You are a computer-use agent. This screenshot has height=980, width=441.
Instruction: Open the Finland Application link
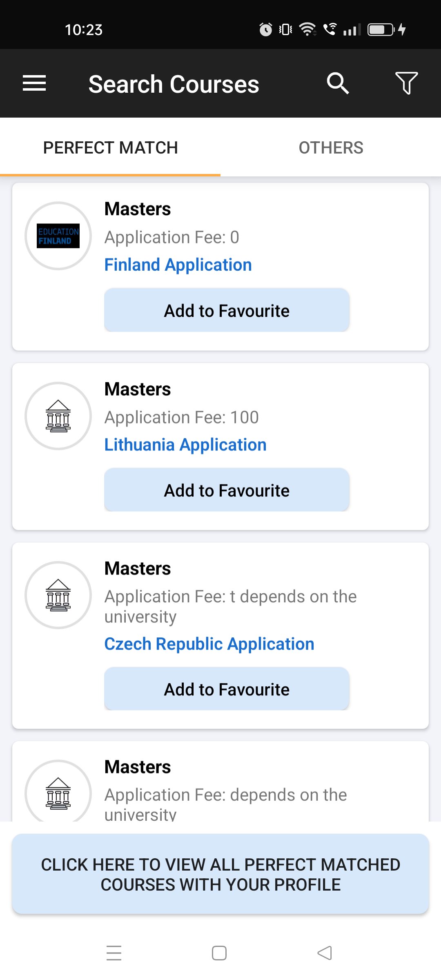pos(178,265)
